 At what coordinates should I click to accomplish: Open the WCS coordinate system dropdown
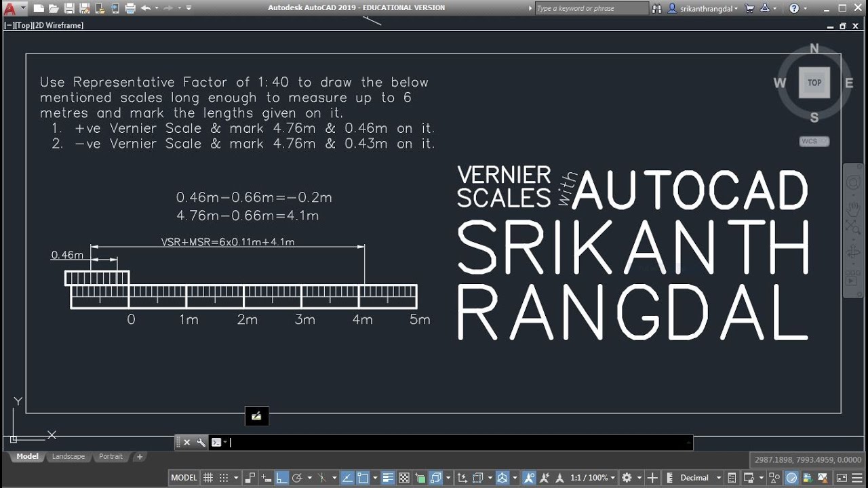(814, 141)
